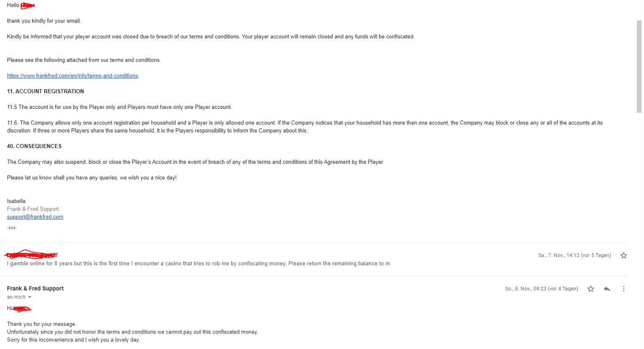644x349 pixels.
Task: Click the 'Sa., 7. Nov., 14:12' timestamp
Action: (574, 256)
